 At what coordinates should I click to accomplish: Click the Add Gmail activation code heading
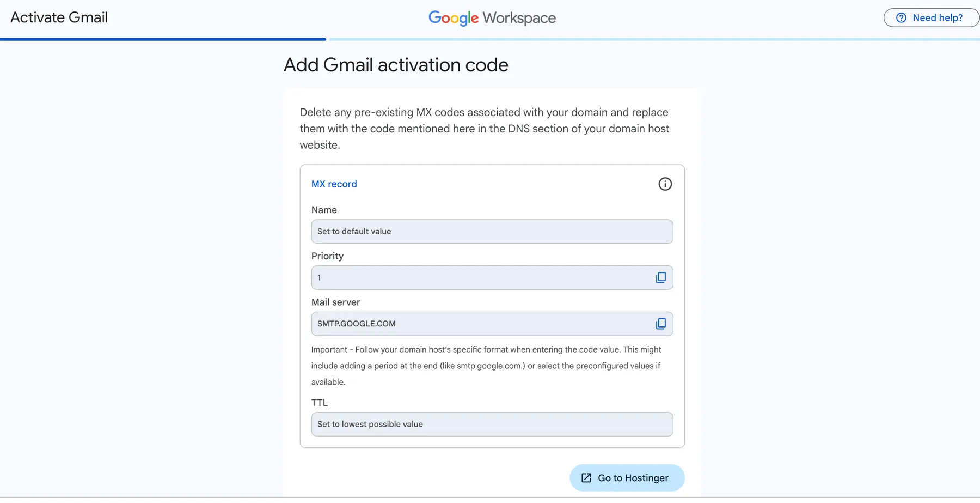point(396,65)
